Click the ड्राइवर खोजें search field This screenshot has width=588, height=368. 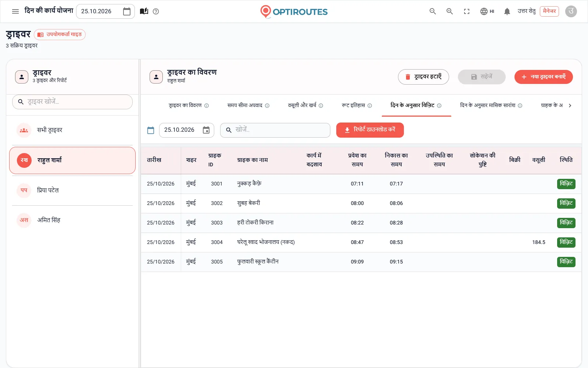pos(72,102)
